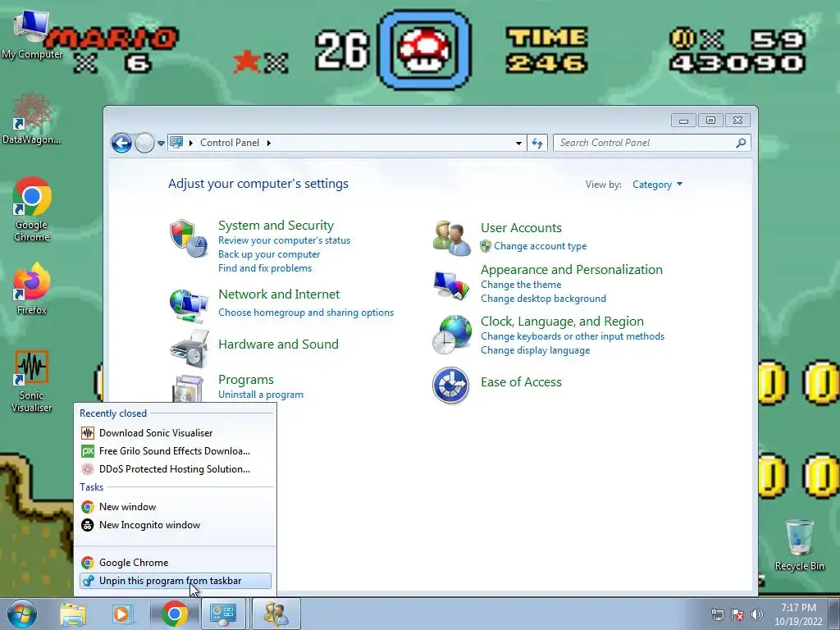Launch Google Chrome from the desktop shortcut

click(32, 209)
